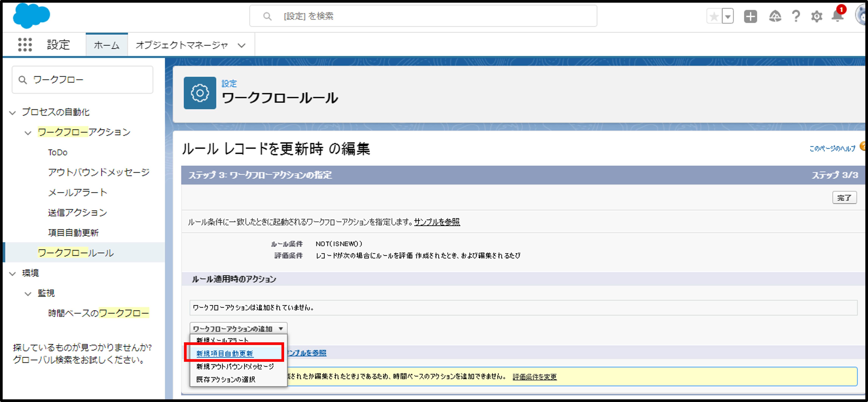Select 新規項目自動更新 from the menu
Screen dimensions: 868x402
coord(225,353)
